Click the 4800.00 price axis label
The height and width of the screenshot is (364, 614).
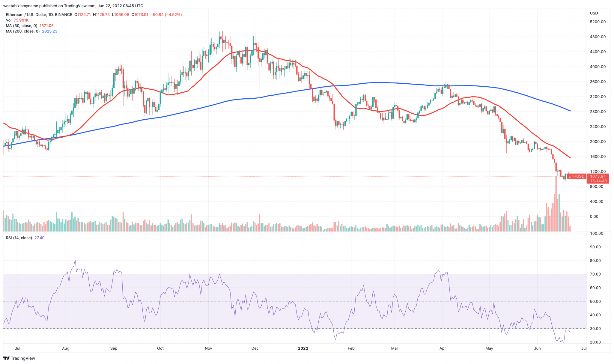click(598, 37)
